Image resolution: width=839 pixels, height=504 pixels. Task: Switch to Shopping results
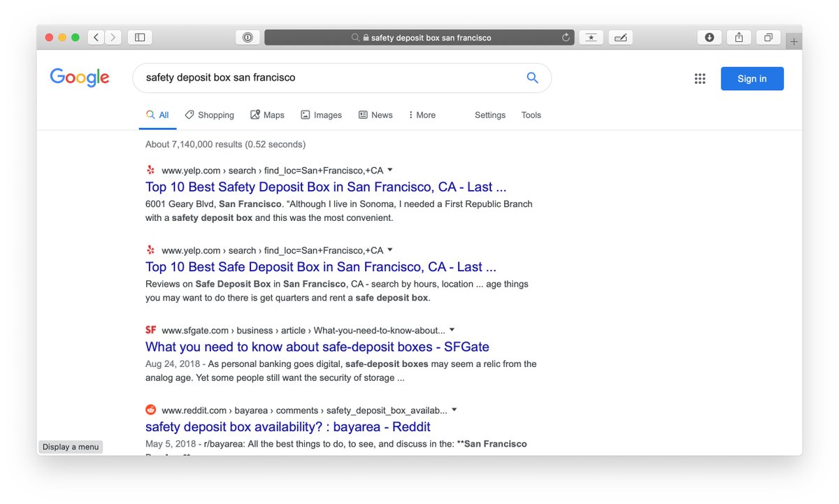209,115
